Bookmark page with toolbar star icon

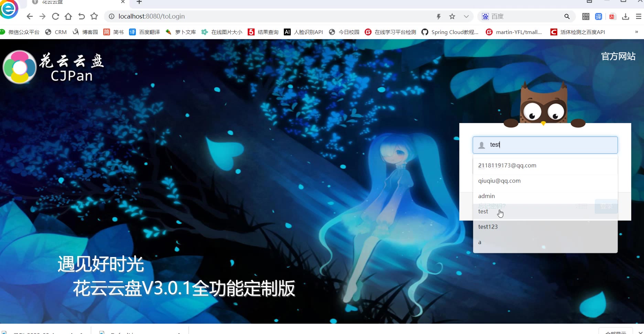click(94, 16)
